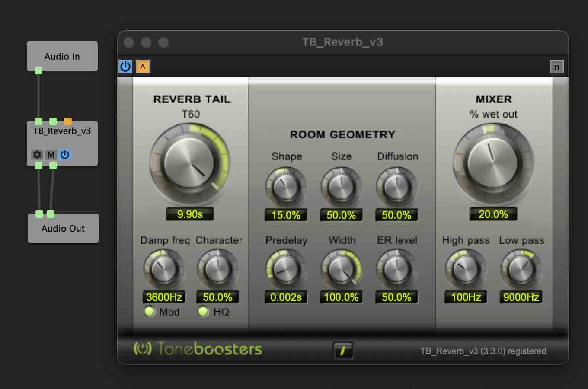Toggle the plugin power button in toolbar
This screenshot has height=389, width=588.
pyautogui.click(x=125, y=67)
